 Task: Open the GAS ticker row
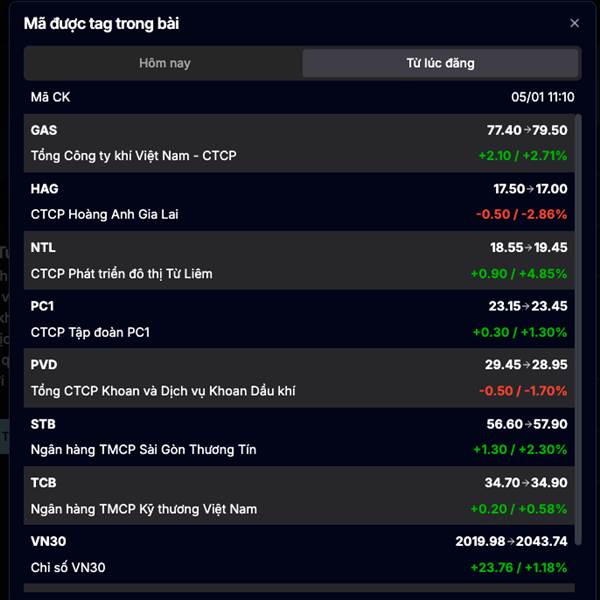coord(300,143)
